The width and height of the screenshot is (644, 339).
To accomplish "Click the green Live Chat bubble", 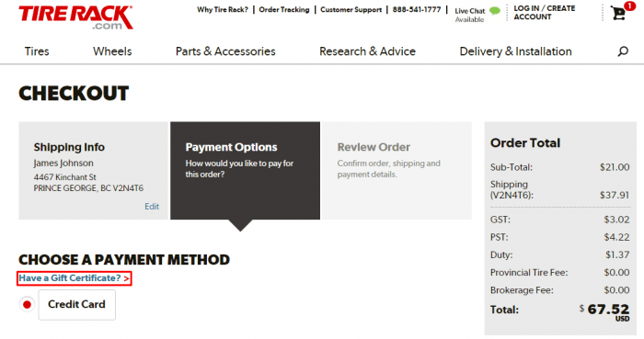I will pyautogui.click(x=495, y=11).
